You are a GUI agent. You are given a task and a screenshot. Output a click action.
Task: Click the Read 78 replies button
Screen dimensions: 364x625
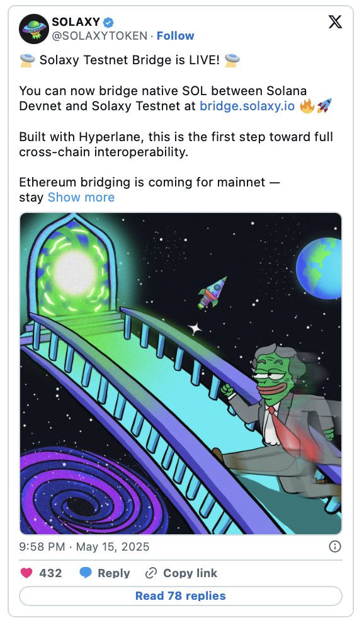point(180,596)
